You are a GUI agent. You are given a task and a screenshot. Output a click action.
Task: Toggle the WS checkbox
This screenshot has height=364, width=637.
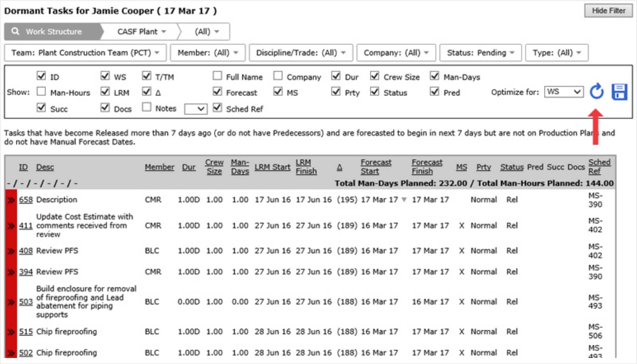point(105,76)
